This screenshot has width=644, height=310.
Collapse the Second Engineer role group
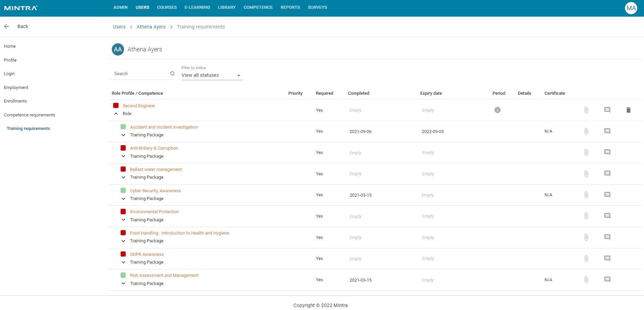point(116,113)
